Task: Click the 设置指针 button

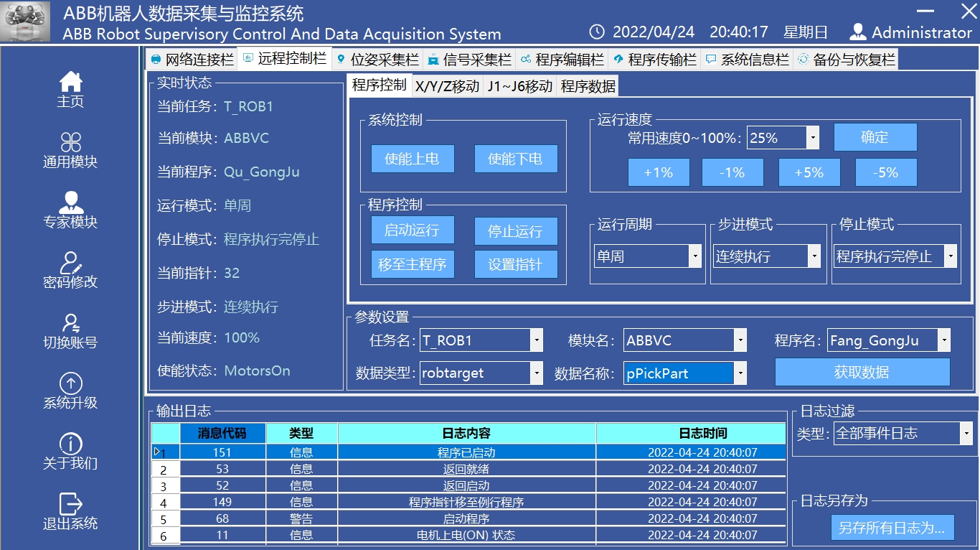Action: pyautogui.click(x=516, y=264)
